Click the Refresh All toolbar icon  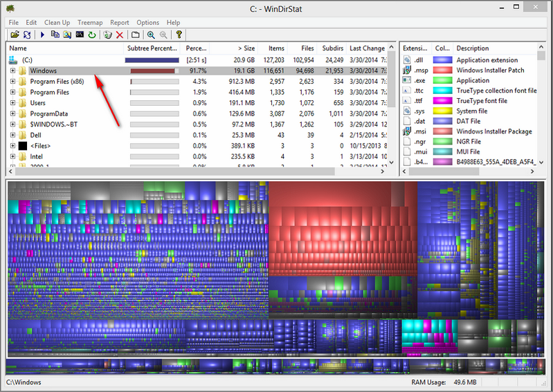[x=27, y=35]
